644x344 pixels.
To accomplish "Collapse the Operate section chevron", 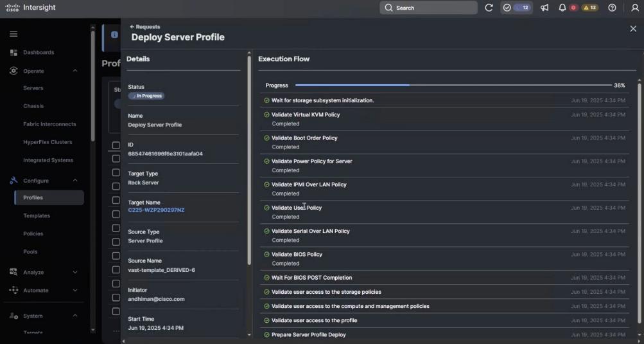I will pyautogui.click(x=75, y=71).
